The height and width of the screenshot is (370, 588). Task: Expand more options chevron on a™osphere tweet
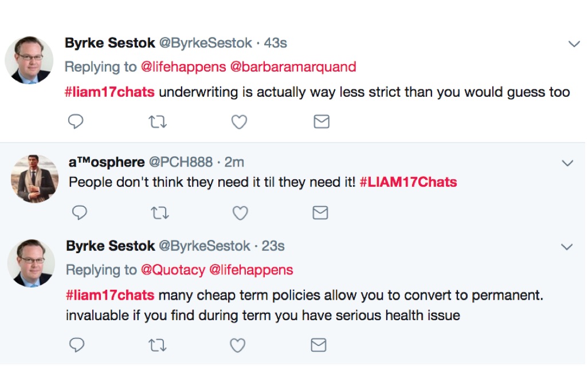pos(567,163)
